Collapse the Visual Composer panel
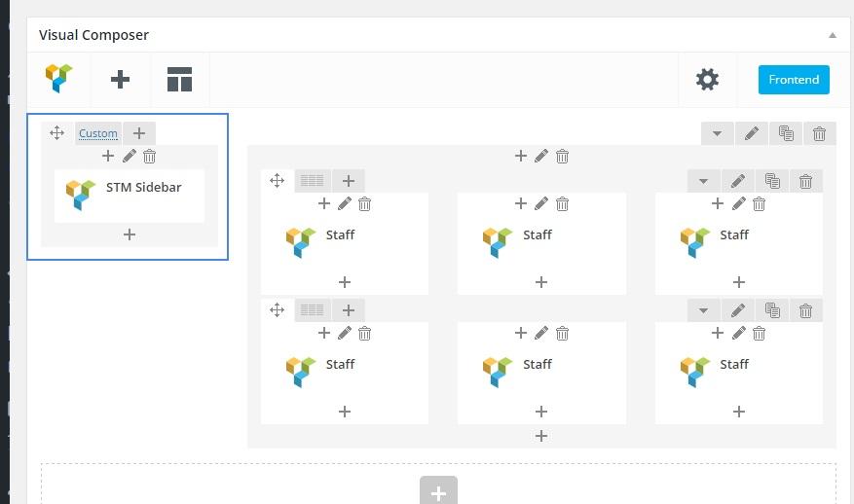Viewport: 854px width, 504px height. 833,35
